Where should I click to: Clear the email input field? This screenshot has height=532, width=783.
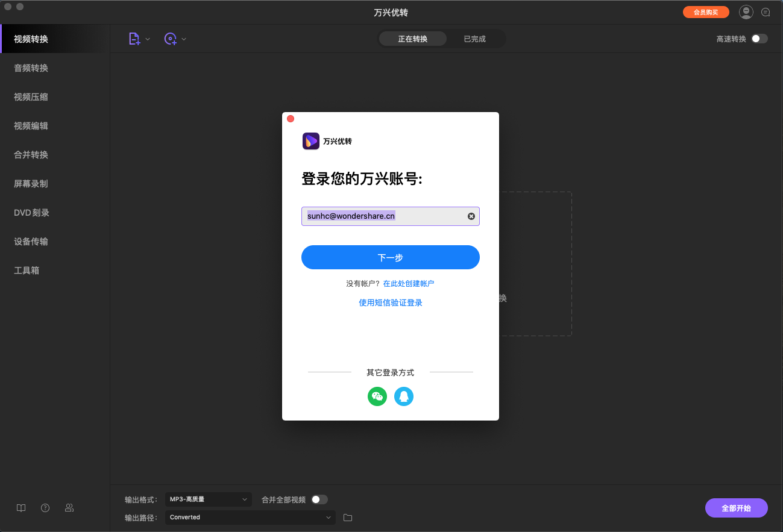click(471, 216)
